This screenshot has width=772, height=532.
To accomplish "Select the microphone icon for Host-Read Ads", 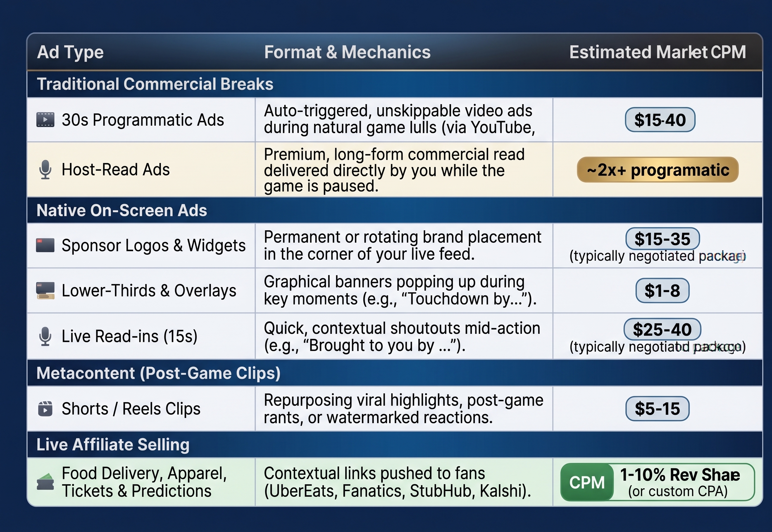I will click(x=45, y=170).
